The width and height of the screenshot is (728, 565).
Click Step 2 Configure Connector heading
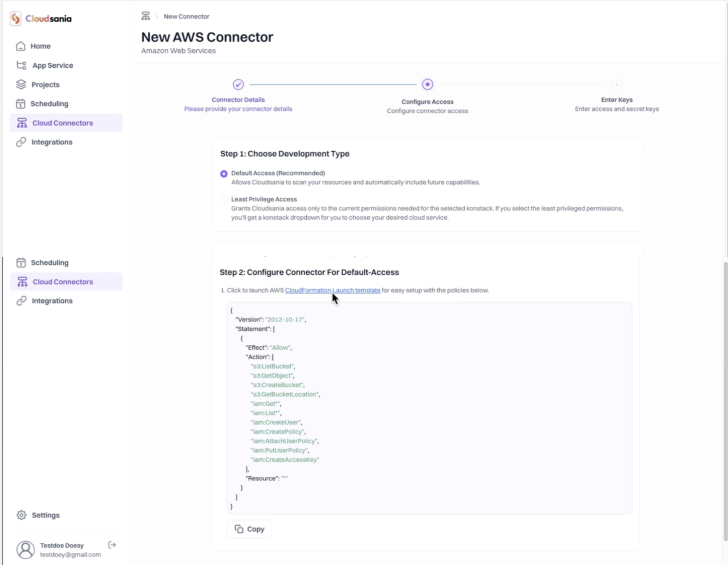click(309, 272)
